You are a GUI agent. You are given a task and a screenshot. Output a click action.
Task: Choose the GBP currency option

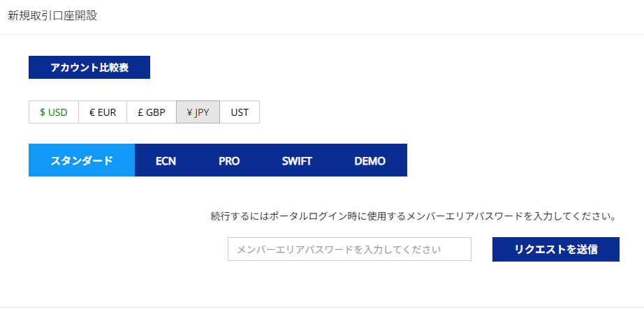[152, 112]
